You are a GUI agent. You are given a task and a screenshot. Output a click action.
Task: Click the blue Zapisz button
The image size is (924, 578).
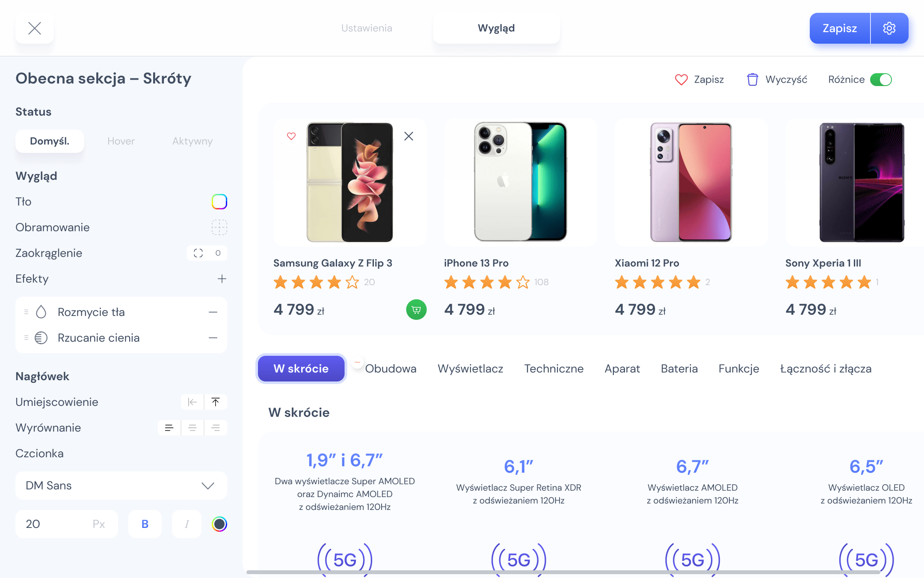tap(840, 28)
